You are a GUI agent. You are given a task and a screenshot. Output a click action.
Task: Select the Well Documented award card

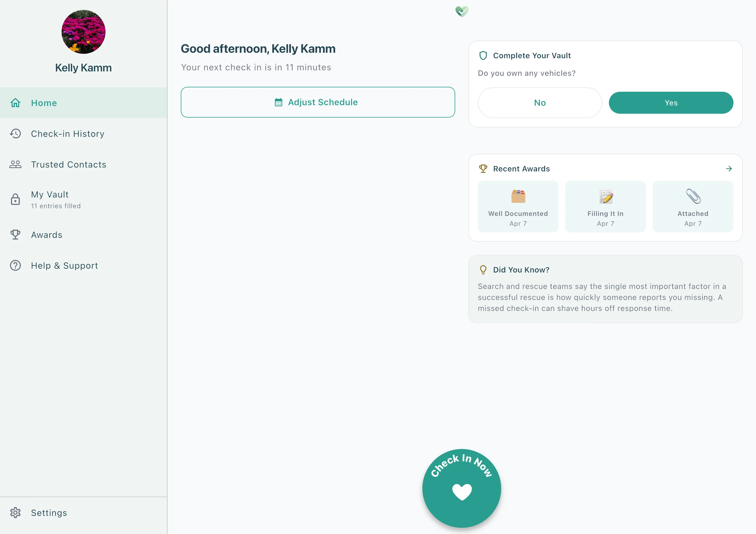pyautogui.click(x=518, y=206)
